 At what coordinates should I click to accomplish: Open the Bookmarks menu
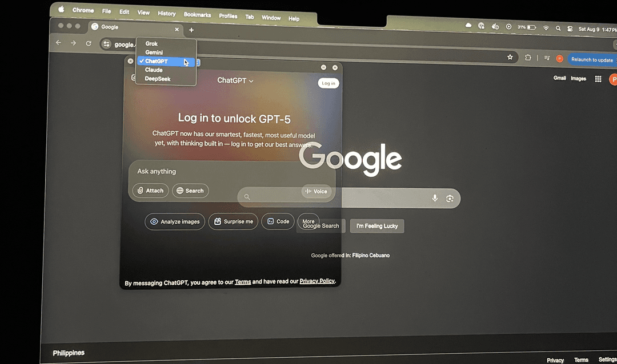[197, 14]
